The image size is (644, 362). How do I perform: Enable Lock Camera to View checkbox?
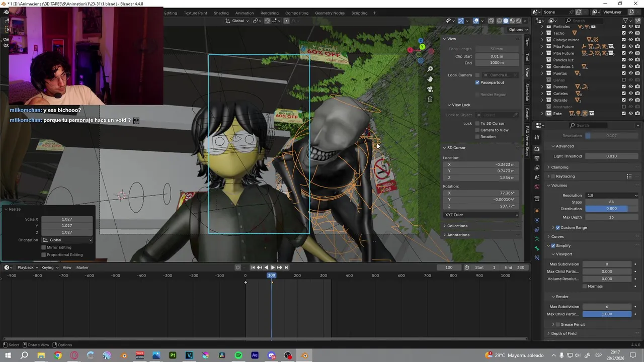point(477,130)
